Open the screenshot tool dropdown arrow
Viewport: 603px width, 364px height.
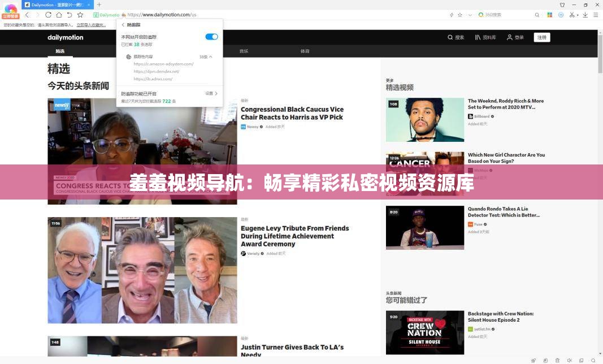578,15
